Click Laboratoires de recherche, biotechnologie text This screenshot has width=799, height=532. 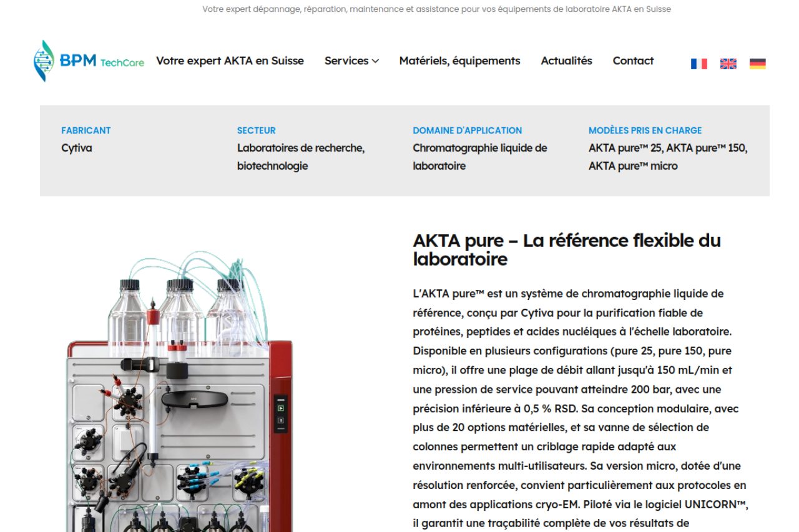click(x=301, y=157)
